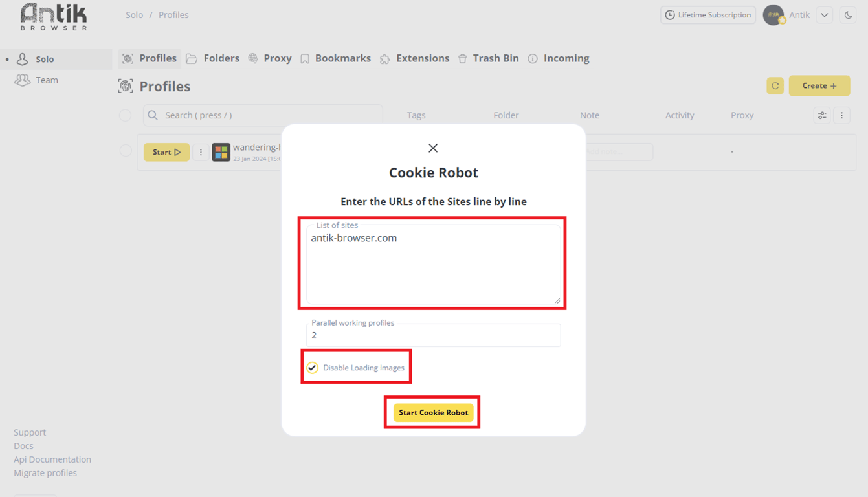Image resolution: width=868 pixels, height=497 pixels.
Task: Click the Cookie Robot dialog title
Action: (434, 173)
